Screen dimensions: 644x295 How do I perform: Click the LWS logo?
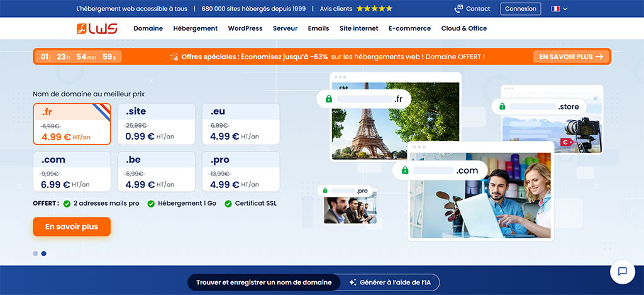click(x=97, y=28)
